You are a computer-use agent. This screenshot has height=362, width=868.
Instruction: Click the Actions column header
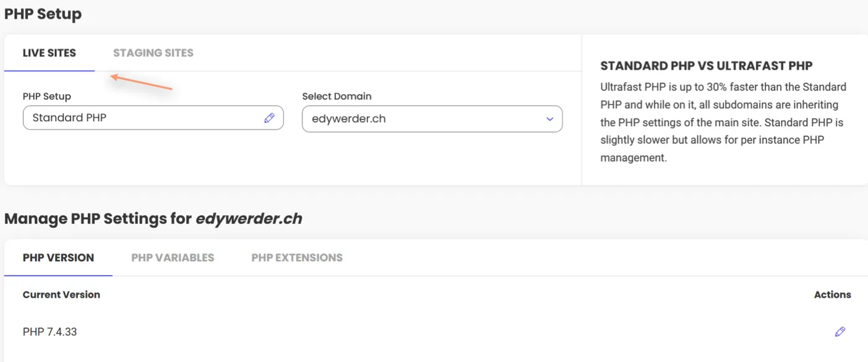point(832,295)
